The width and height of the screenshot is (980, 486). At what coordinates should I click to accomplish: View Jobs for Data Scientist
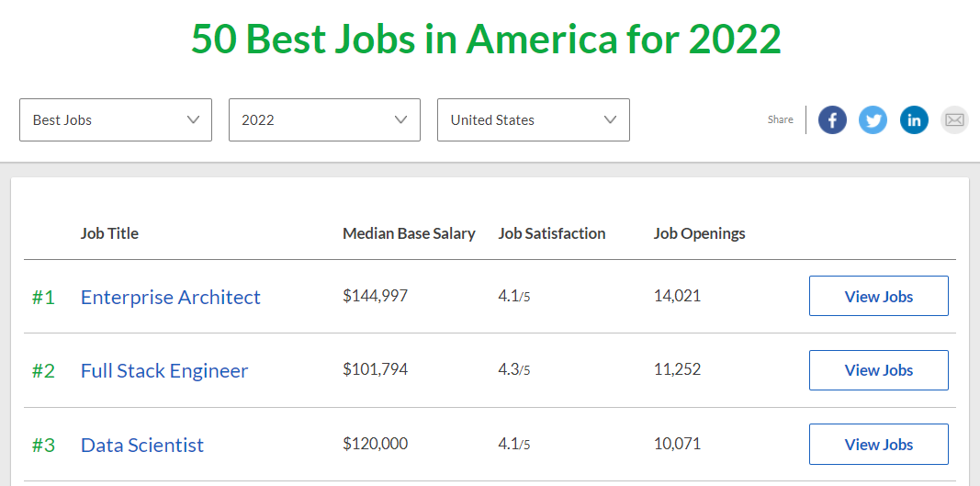click(878, 444)
